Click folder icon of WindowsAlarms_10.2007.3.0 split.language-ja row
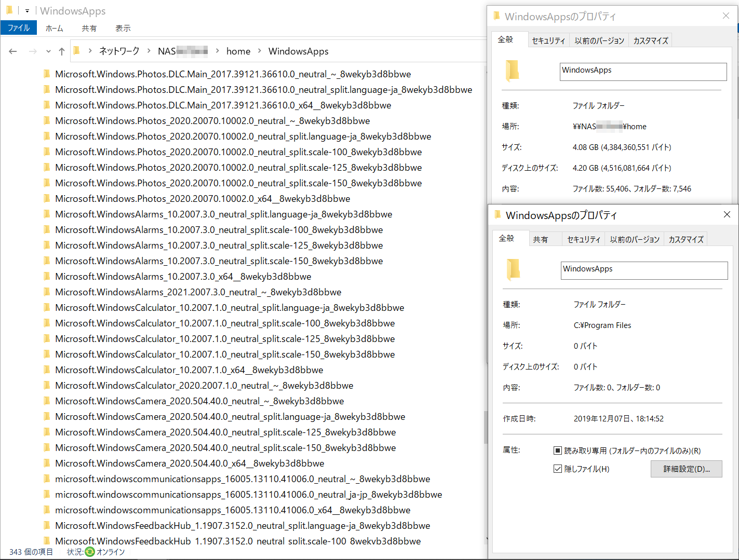Screen dimensions: 739x560 [47, 214]
